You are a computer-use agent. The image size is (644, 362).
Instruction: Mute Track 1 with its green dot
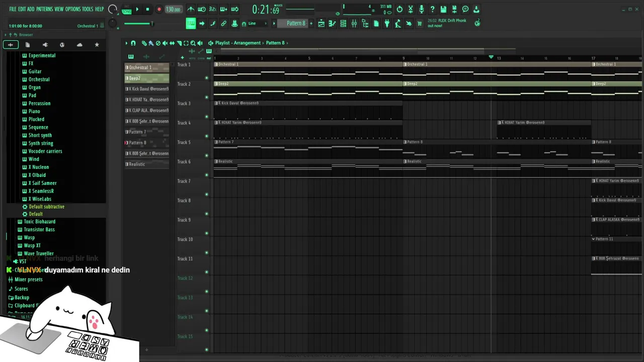[206, 78]
